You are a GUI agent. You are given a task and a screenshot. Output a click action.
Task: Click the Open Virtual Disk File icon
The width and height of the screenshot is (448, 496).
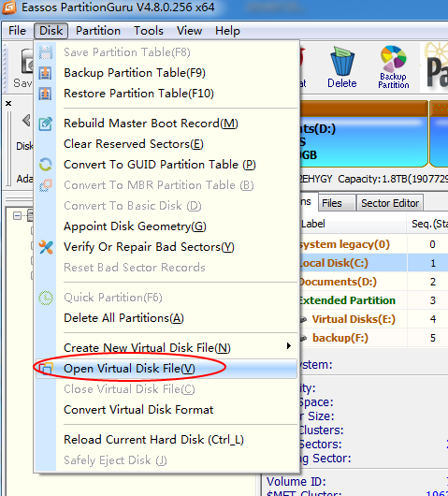pos(46,369)
